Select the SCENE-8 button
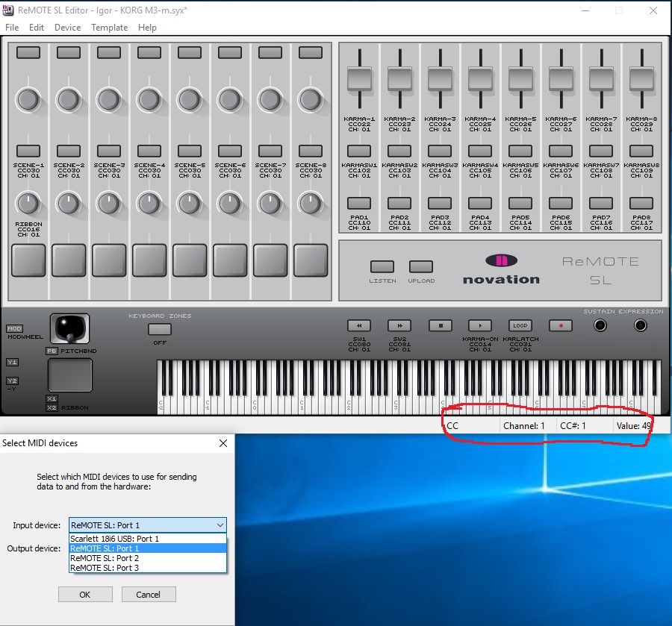Screen dimensions: 672x626 point(311,151)
